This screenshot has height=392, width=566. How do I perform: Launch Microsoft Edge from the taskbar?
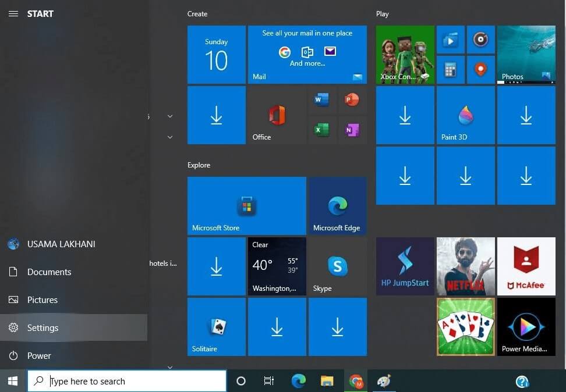pyautogui.click(x=299, y=381)
